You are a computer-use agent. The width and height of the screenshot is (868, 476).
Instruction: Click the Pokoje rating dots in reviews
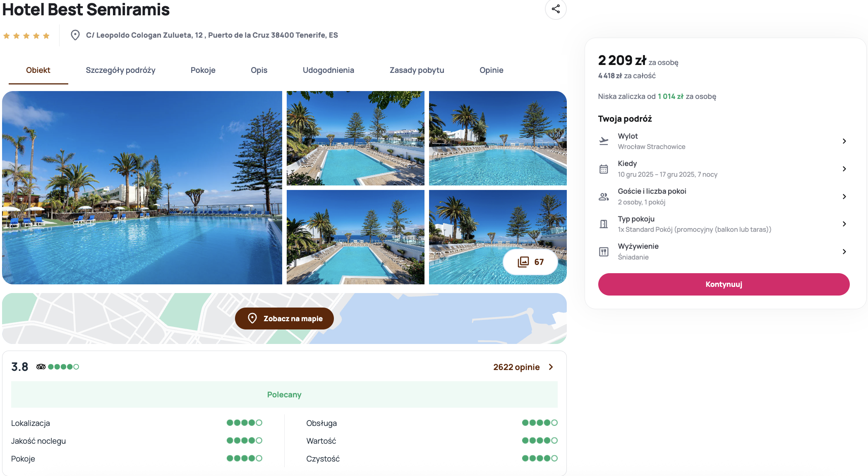(x=244, y=458)
